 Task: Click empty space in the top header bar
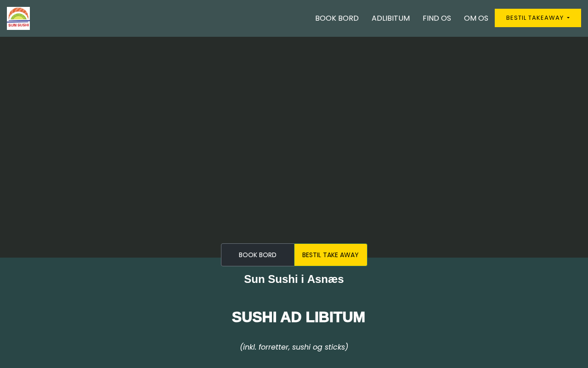(x=170, y=18)
